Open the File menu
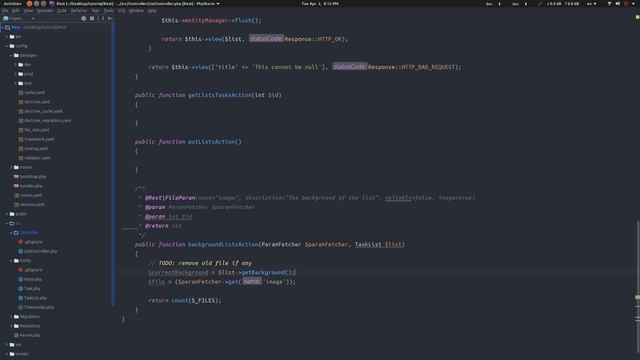 click(5, 11)
